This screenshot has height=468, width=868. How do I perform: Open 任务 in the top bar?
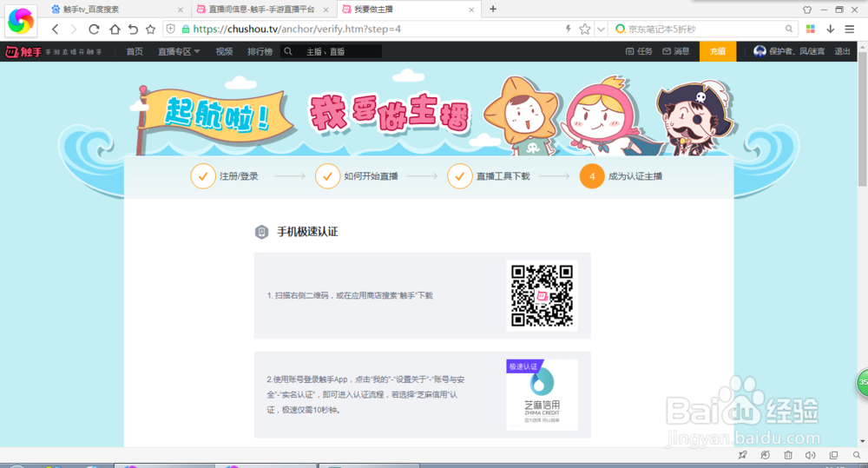coord(639,51)
